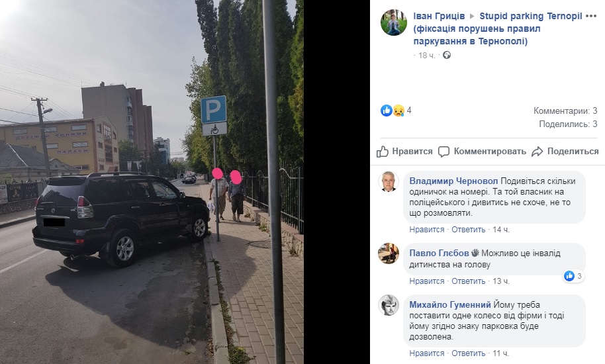Click the Комментировать speech bubble button
The image size is (605, 364).
point(483,152)
